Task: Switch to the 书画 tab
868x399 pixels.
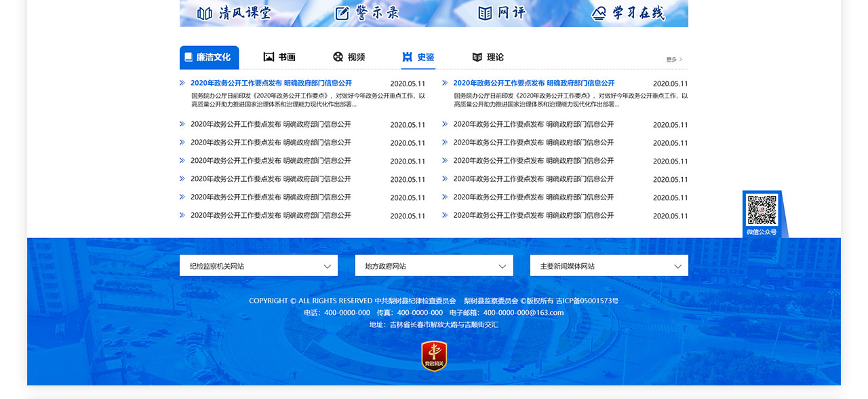Action: coord(279,57)
